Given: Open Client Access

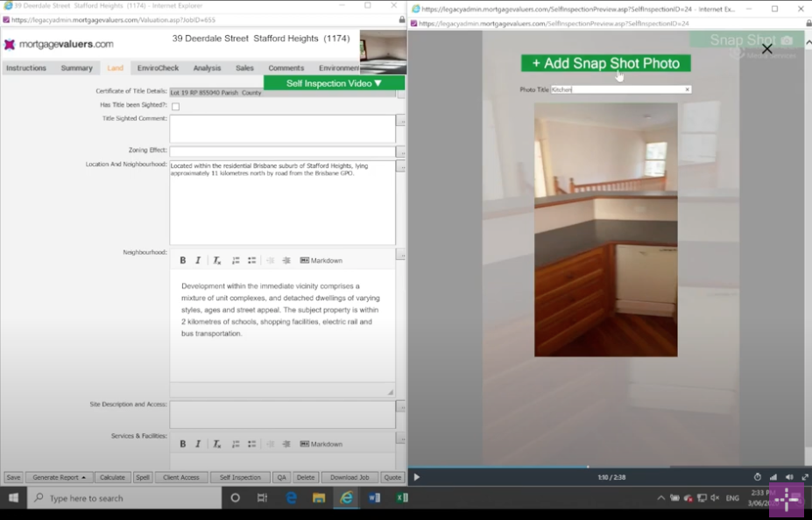Looking at the screenshot, I should pos(180,477).
